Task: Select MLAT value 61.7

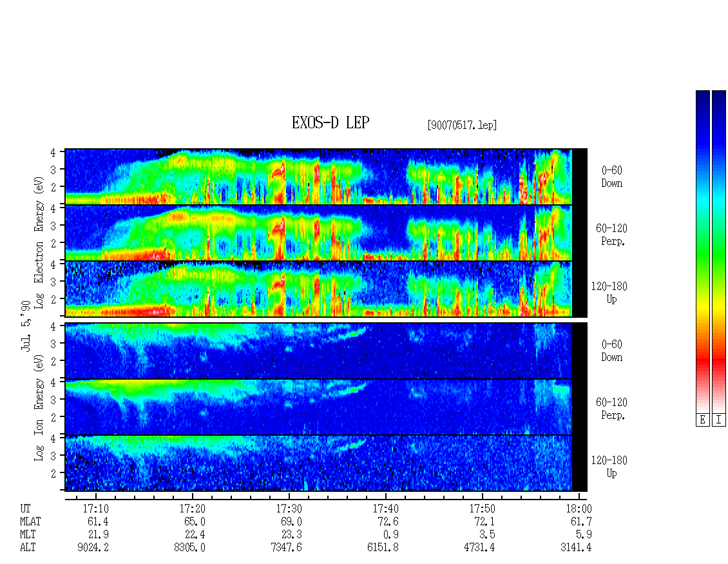Action: coord(581,521)
